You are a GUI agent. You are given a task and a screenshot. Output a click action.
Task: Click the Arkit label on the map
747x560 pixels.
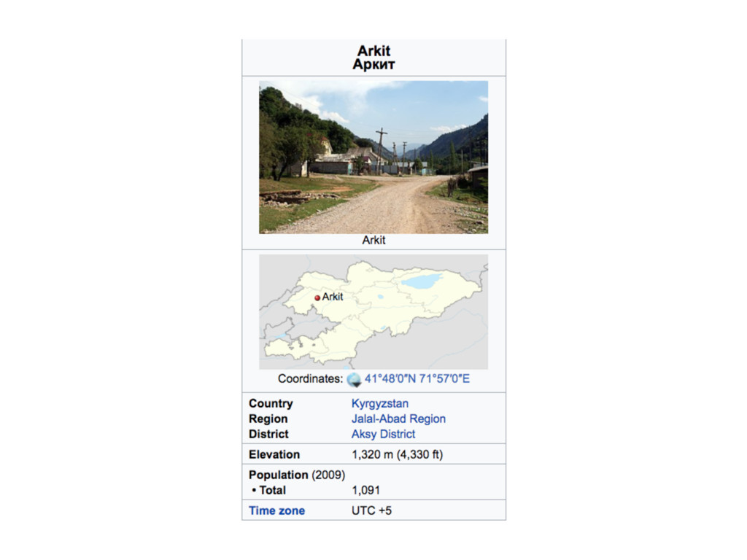click(333, 297)
